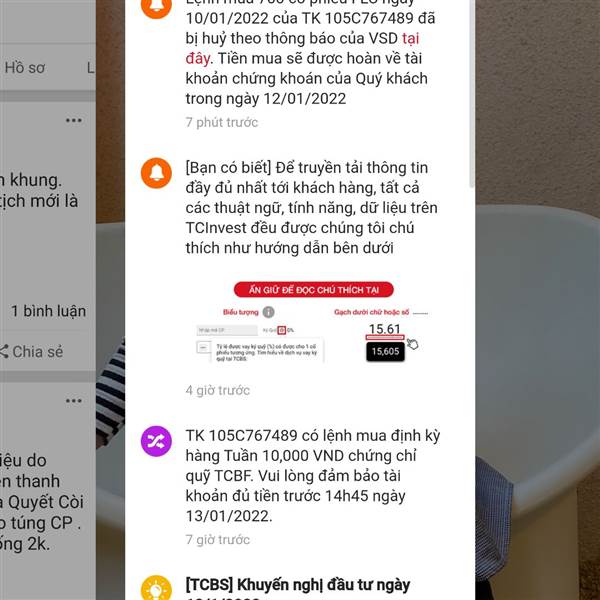This screenshot has height=600, width=600.
Task: Click the black 15,605 tooltip box
Action: tap(385, 352)
